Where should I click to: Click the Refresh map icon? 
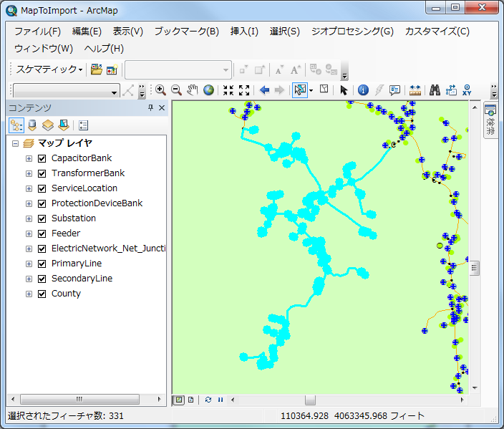tap(208, 400)
